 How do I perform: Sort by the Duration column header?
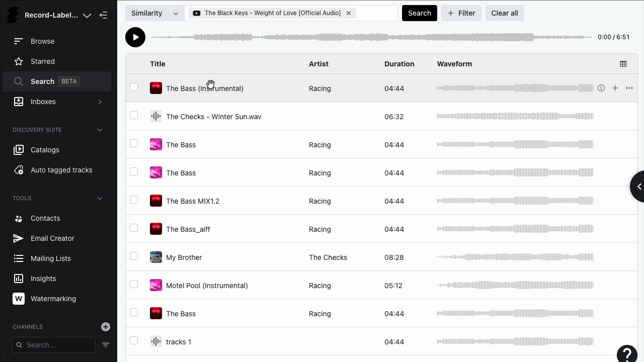click(399, 64)
